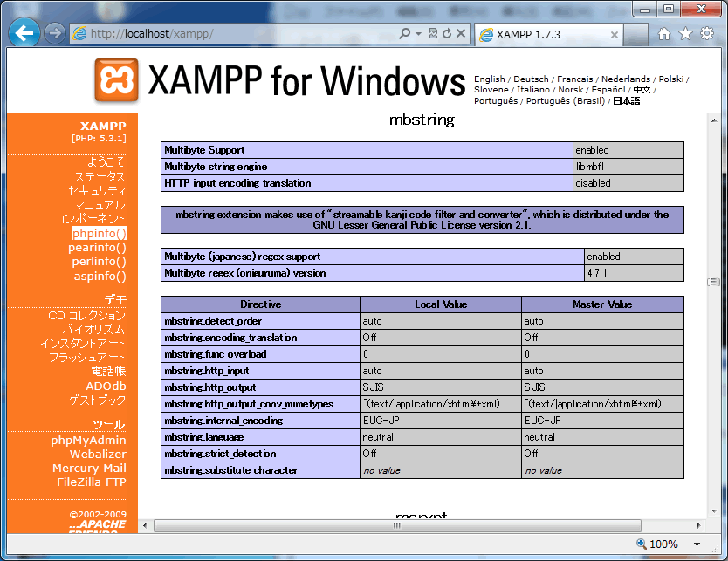Screen dimensions: 728x561
Task: Open Favorites star icon
Action: [685, 34]
